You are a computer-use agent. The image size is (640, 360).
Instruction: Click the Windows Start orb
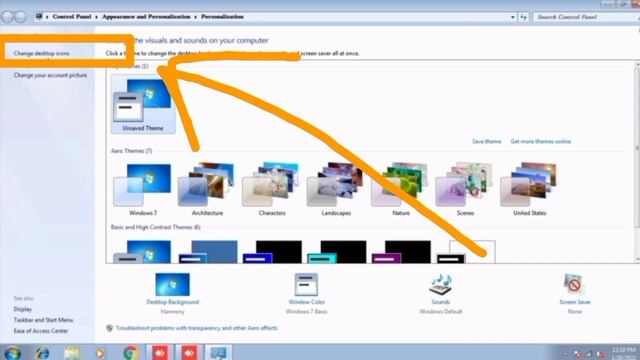(12, 353)
